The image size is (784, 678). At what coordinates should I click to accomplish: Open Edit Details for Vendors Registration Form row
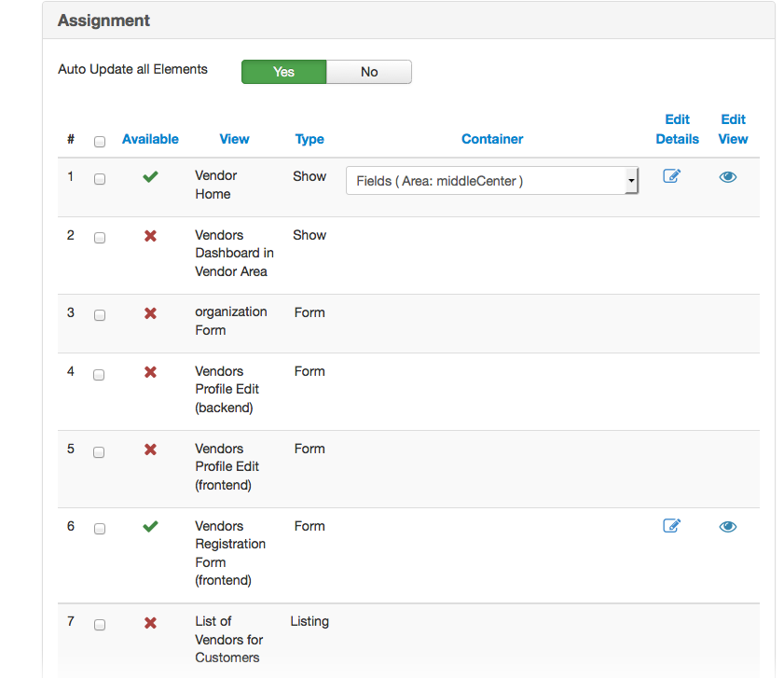671,525
